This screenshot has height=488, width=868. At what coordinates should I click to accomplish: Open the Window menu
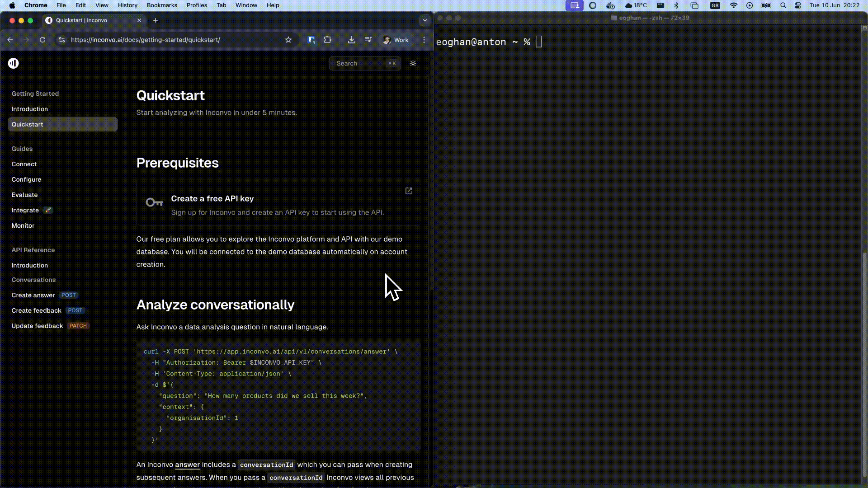246,5
